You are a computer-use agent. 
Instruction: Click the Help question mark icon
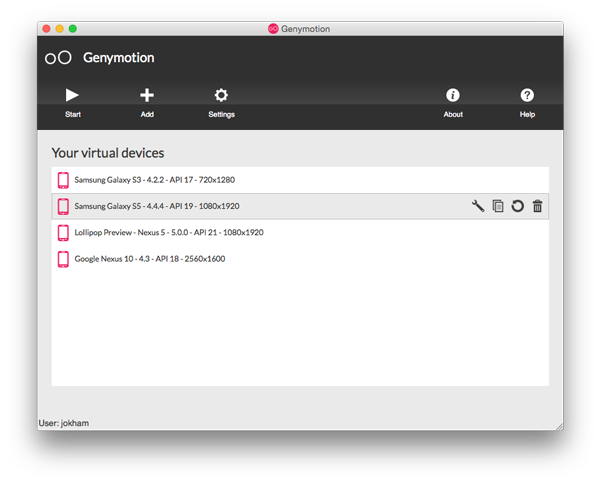point(527,95)
